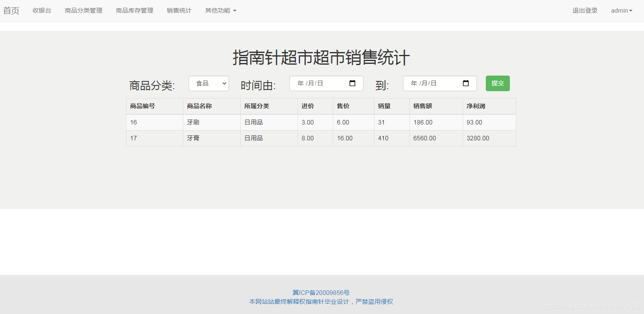
Task: Select product number 17 cell
Action: [155, 138]
